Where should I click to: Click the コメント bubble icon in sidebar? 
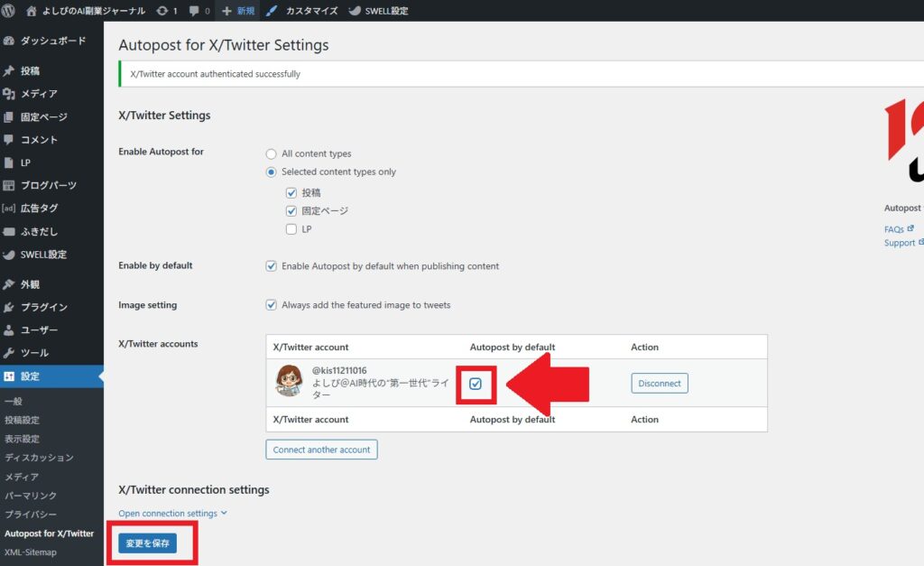coord(9,140)
